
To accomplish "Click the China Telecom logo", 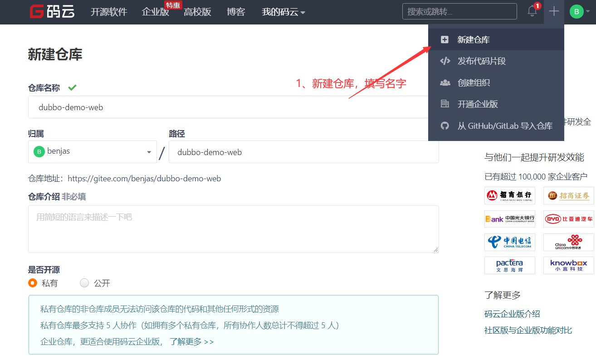I will coord(509,242).
